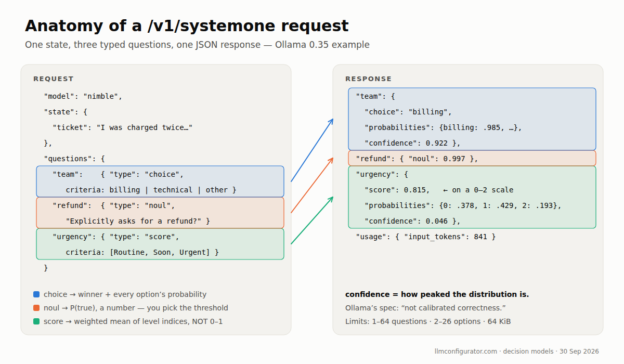Click the request line "team": { "type": "choice"
Screen dimensions: 624x364
click(118, 174)
